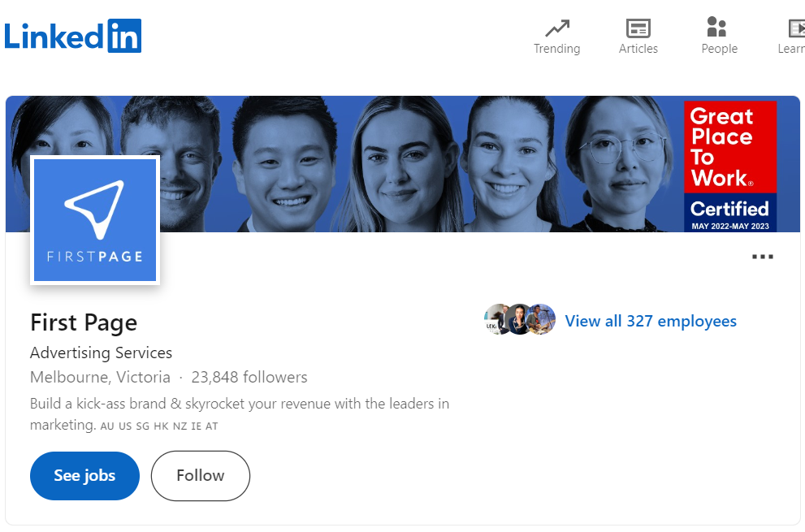Click the First Page company logo
Image resolution: width=805 pixels, height=532 pixels.
click(95, 220)
